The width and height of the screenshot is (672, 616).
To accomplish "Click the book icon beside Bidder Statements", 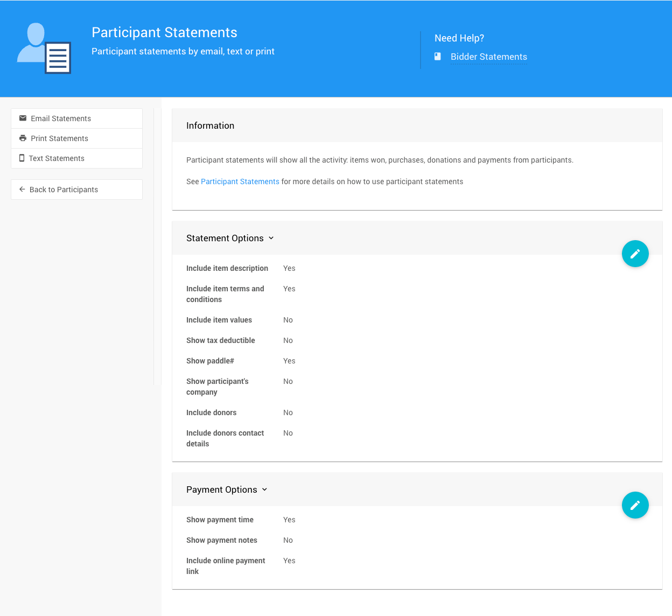I will (x=438, y=57).
